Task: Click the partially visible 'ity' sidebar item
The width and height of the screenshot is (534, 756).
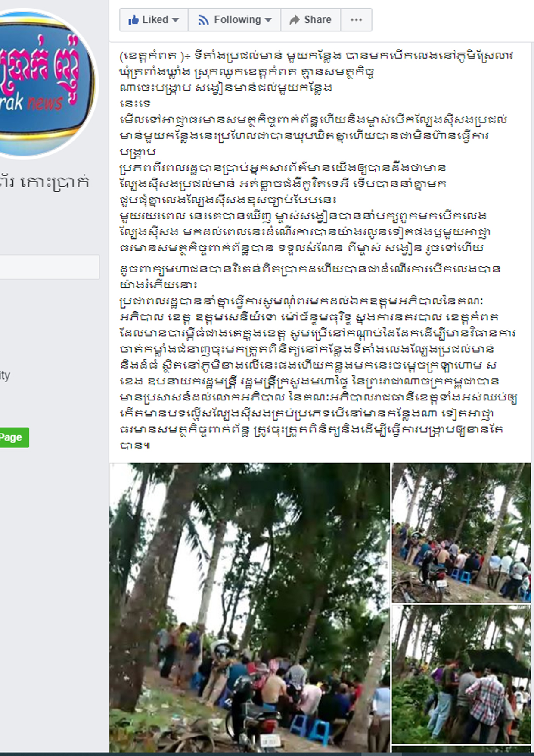Action: (5, 375)
